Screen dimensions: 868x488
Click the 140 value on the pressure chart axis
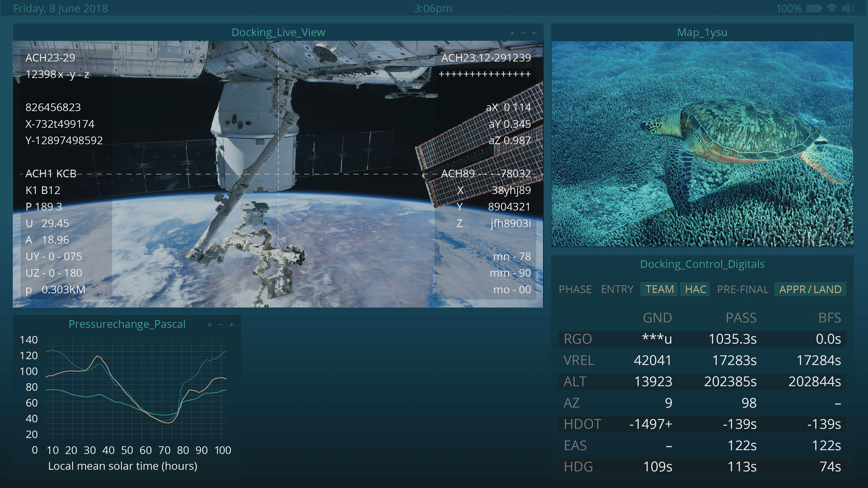pos(29,340)
